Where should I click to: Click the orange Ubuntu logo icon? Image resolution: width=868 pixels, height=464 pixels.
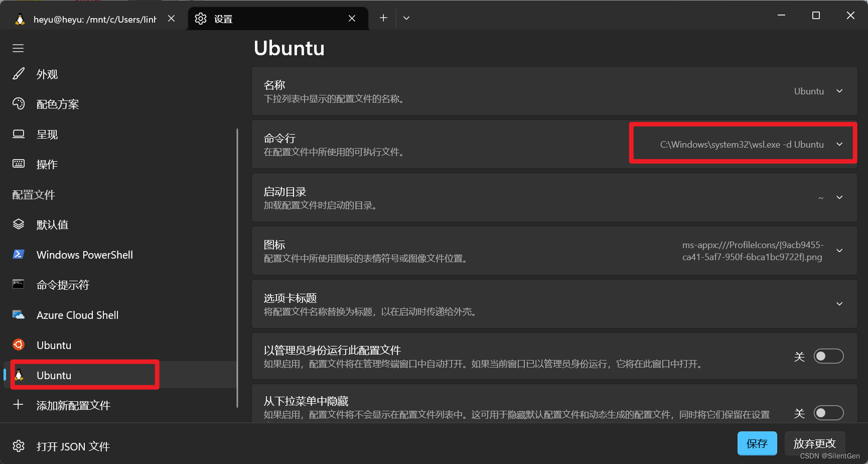click(x=19, y=344)
